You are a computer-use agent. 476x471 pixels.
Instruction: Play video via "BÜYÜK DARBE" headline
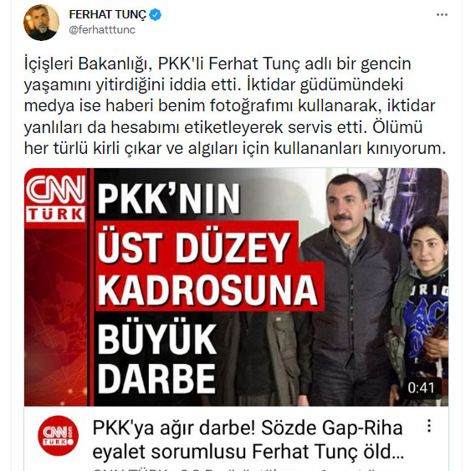pyautogui.click(x=157, y=359)
